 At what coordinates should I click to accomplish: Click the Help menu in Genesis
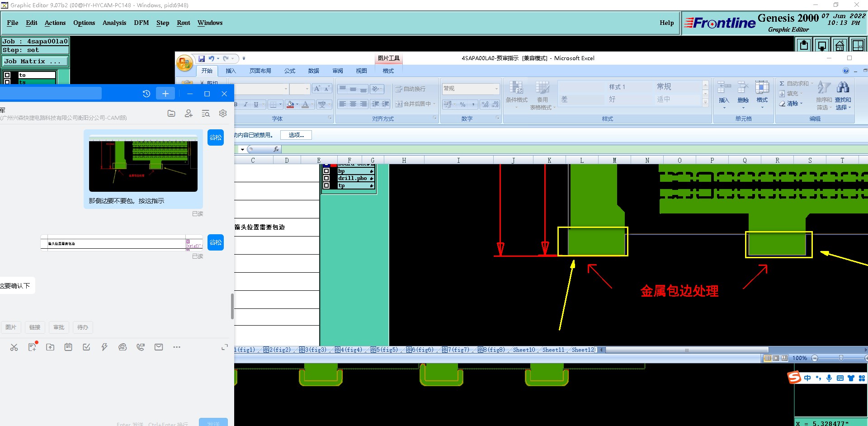pyautogui.click(x=666, y=23)
